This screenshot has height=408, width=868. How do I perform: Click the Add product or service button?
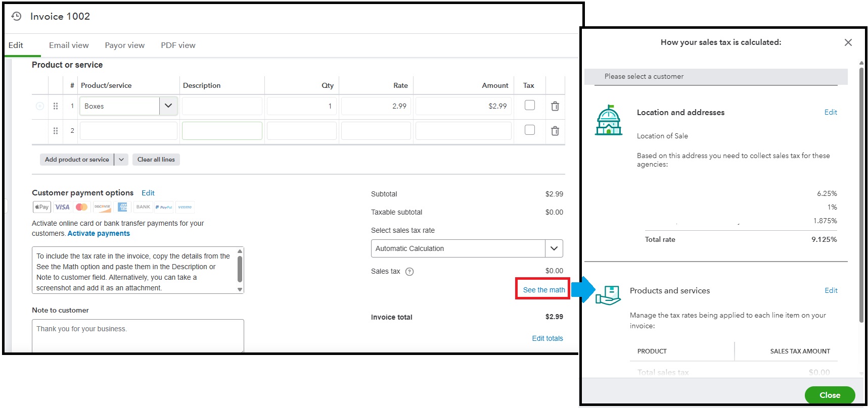(x=77, y=160)
